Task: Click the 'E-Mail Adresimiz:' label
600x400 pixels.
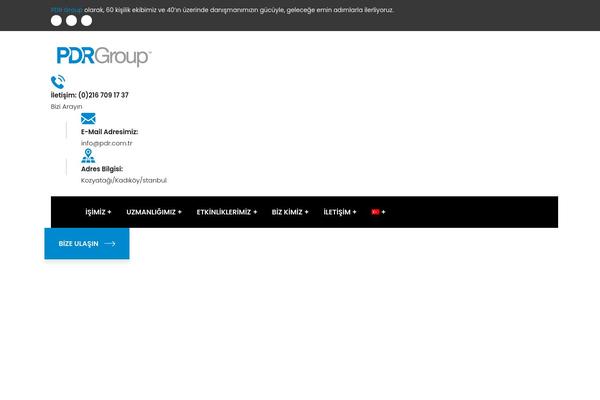Action: tap(109, 132)
